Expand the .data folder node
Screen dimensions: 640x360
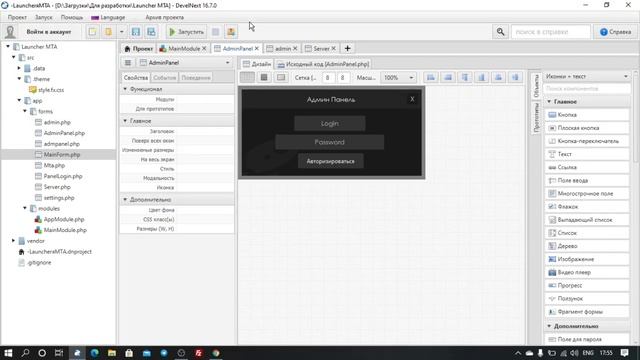19,68
